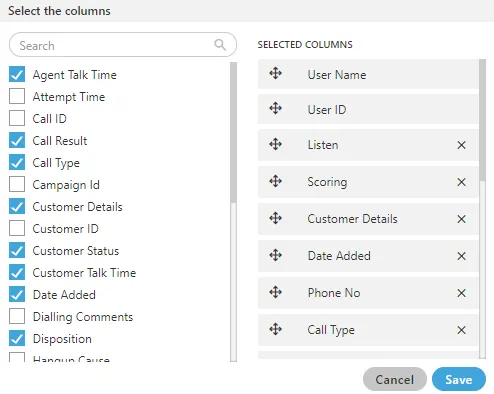The width and height of the screenshot is (494, 394).
Task: Uncheck the Disposition checkbox
Action: 17,338
